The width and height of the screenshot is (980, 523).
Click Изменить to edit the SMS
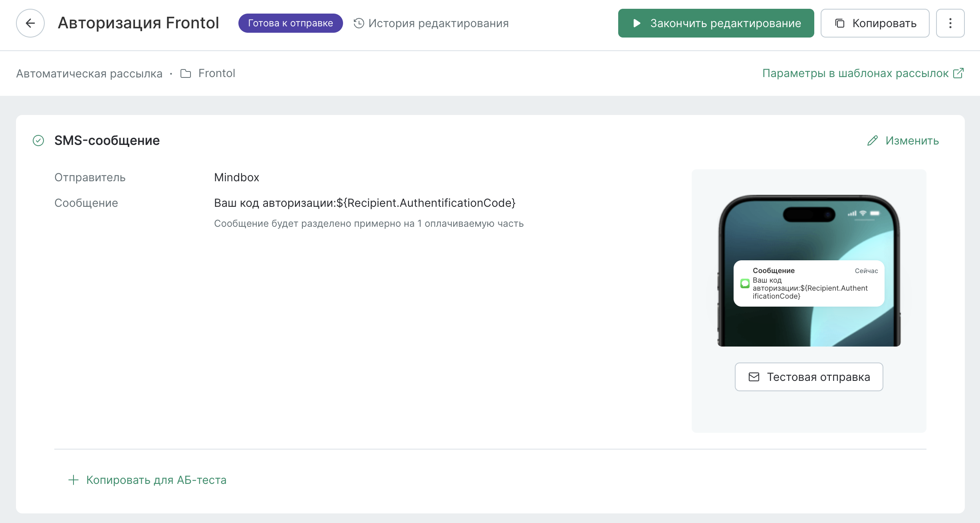912,141
